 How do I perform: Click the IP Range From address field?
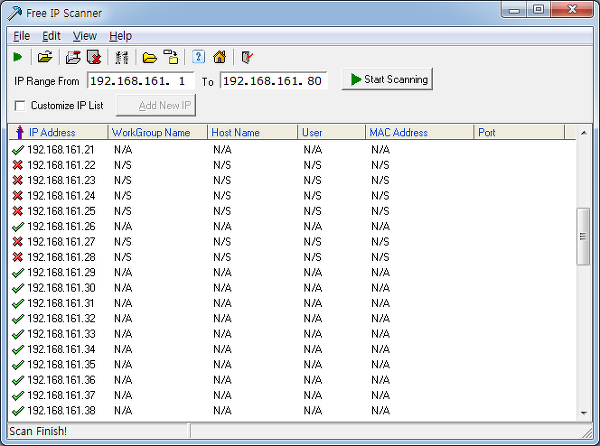pos(140,81)
